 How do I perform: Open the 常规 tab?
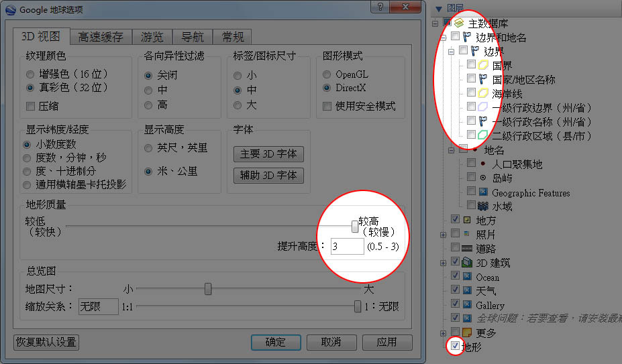(x=232, y=37)
